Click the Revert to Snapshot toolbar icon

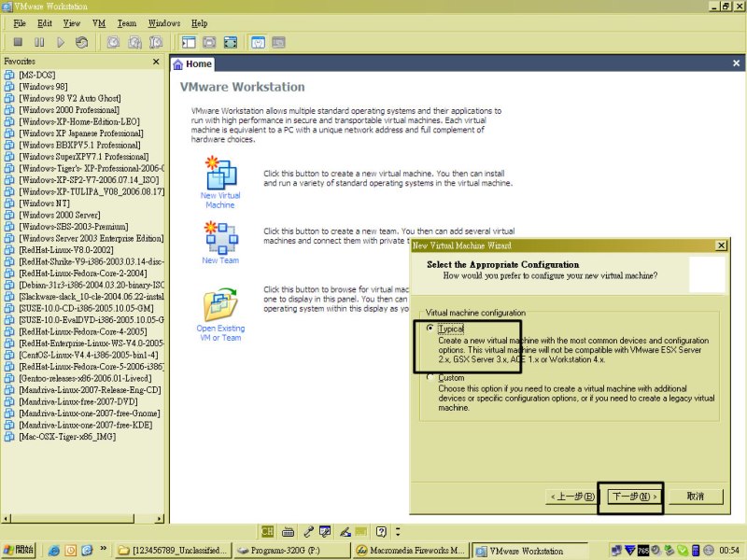pyautogui.click(x=134, y=42)
